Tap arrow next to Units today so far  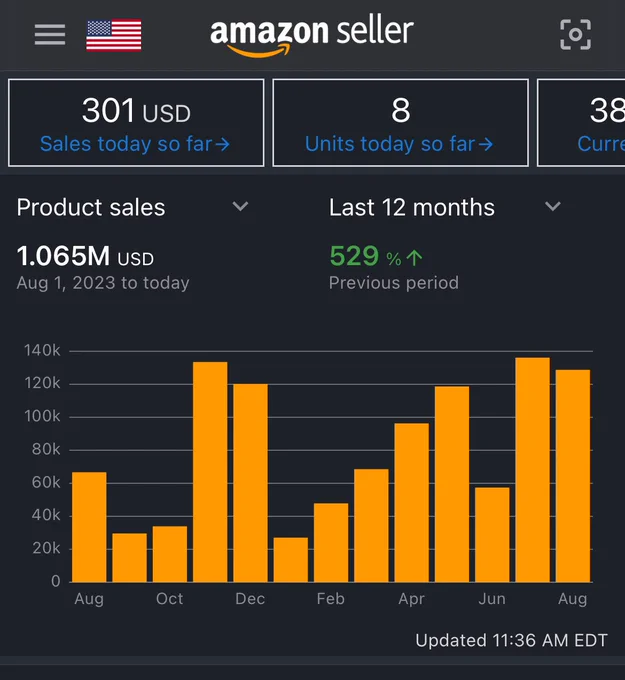pyautogui.click(x=486, y=144)
